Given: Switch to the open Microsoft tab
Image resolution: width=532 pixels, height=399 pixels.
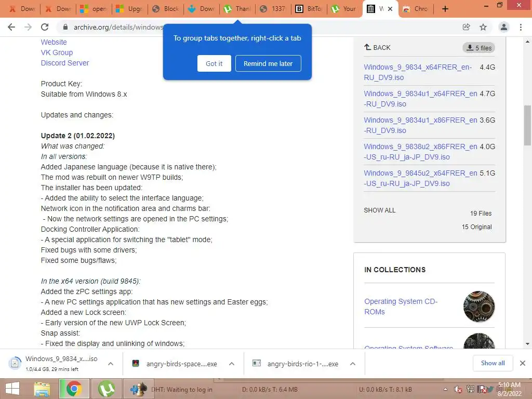Looking at the screenshot, I should pos(95,9).
